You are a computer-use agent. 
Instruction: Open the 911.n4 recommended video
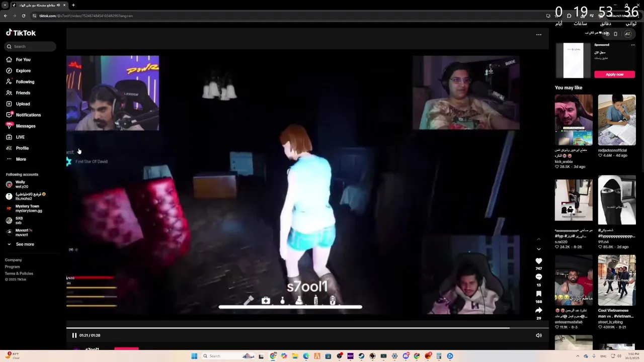point(617,200)
